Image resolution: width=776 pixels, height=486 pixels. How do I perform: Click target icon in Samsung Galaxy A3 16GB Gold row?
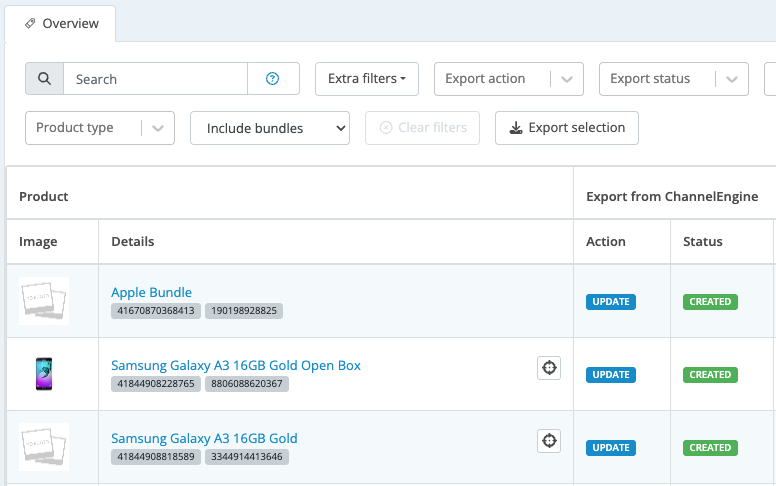tap(549, 440)
